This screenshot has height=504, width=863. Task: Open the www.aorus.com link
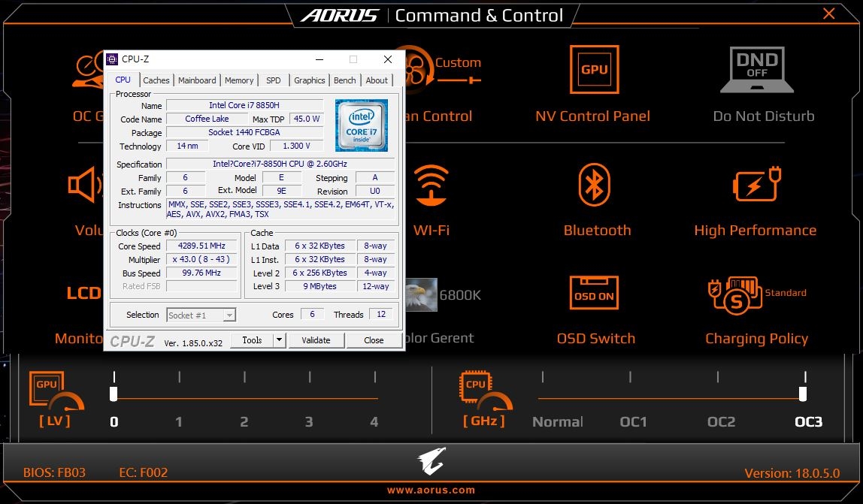(x=431, y=490)
